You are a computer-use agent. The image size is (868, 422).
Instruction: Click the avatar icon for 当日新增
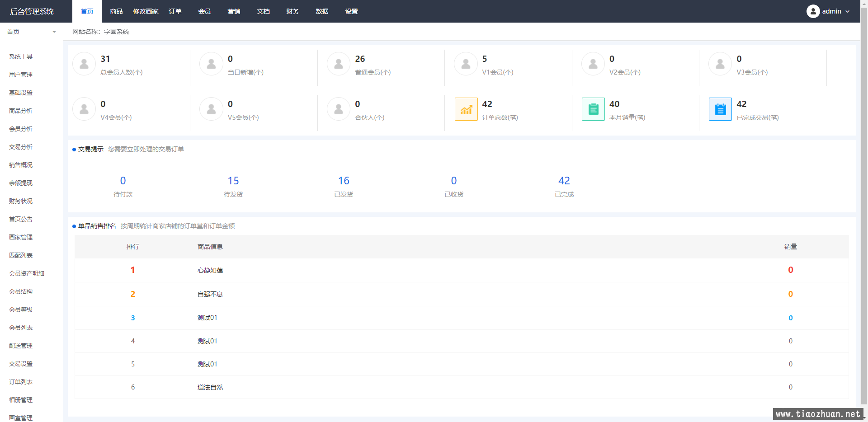[x=211, y=64]
